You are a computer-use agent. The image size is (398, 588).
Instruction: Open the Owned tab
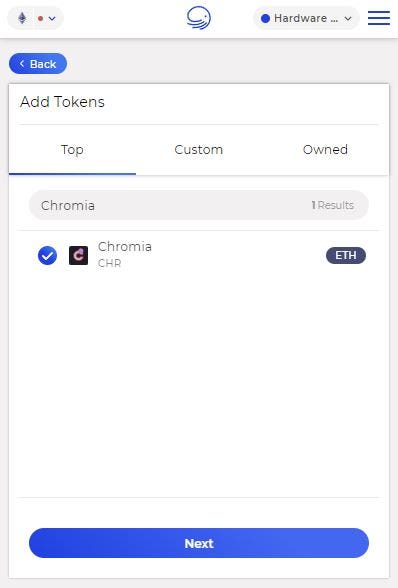(x=325, y=150)
